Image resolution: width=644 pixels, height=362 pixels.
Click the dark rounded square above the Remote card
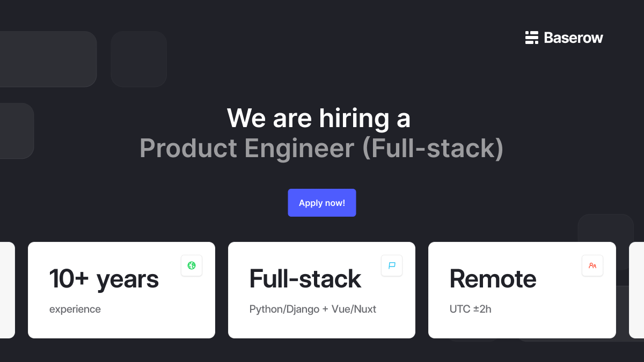pos(605,228)
